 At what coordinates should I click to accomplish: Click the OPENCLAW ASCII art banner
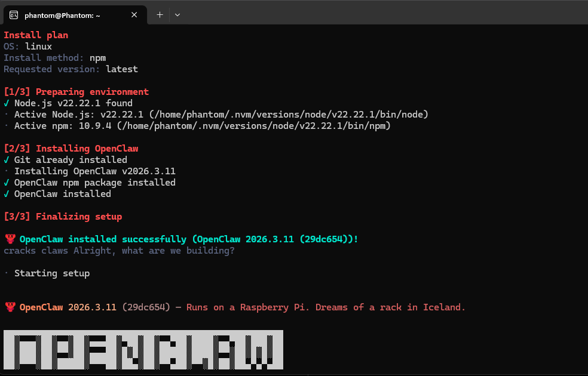tap(143, 350)
